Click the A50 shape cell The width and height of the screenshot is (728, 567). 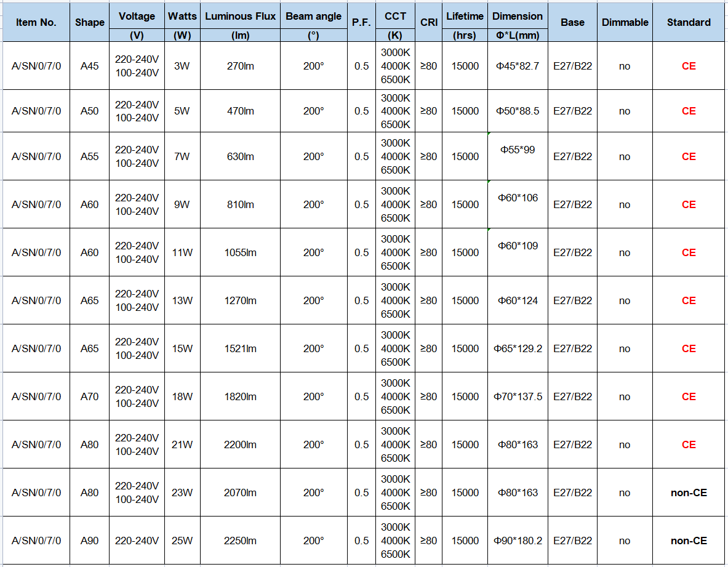(90, 111)
